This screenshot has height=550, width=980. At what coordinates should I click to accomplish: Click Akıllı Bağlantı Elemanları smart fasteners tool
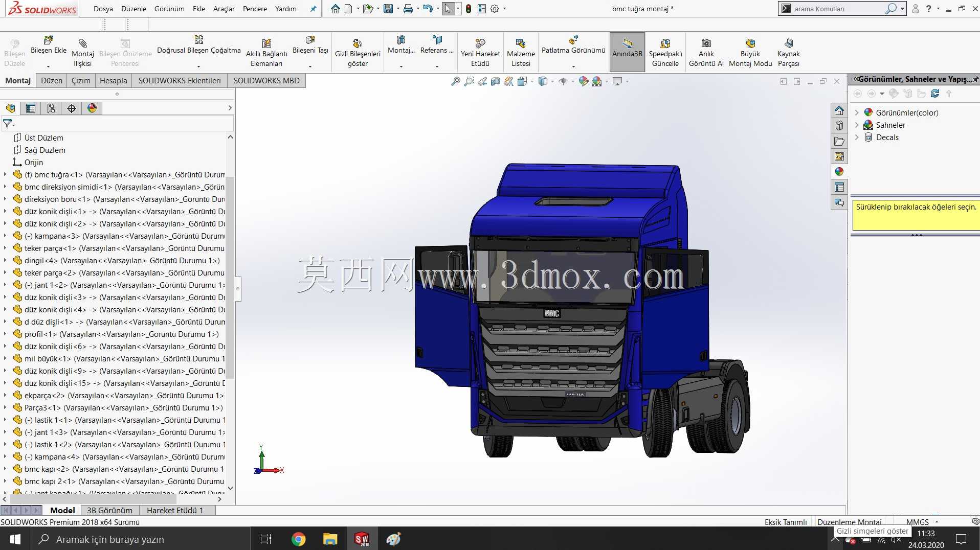pyautogui.click(x=266, y=52)
